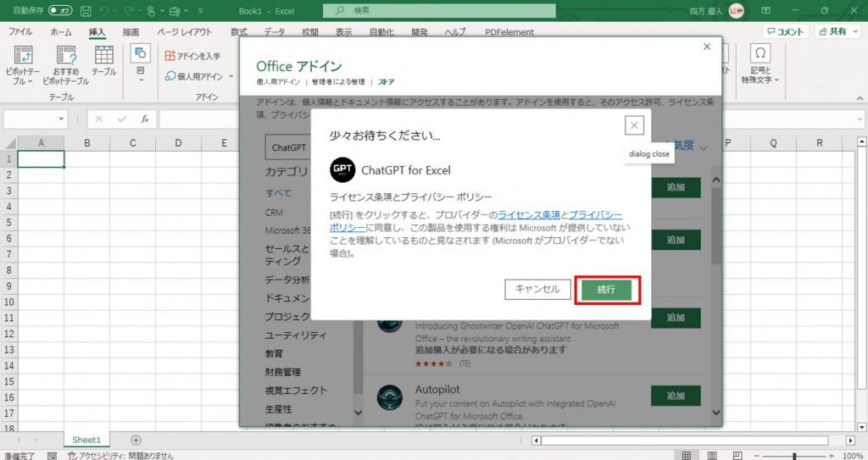Select the ストア tab in Office add-ins
This screenshot has height=460, width=868.
tap(387, 82)
